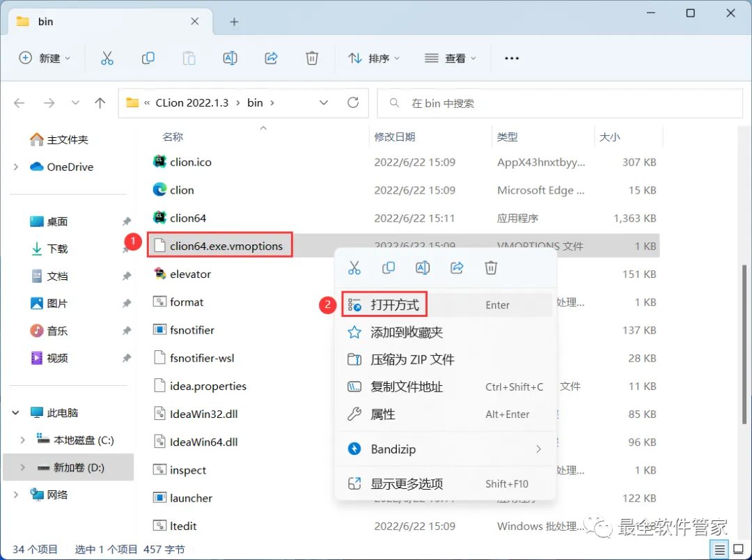Expand the 本地磁盘 (C:) node
Screen dimensions: 752x560
(22, 440)
